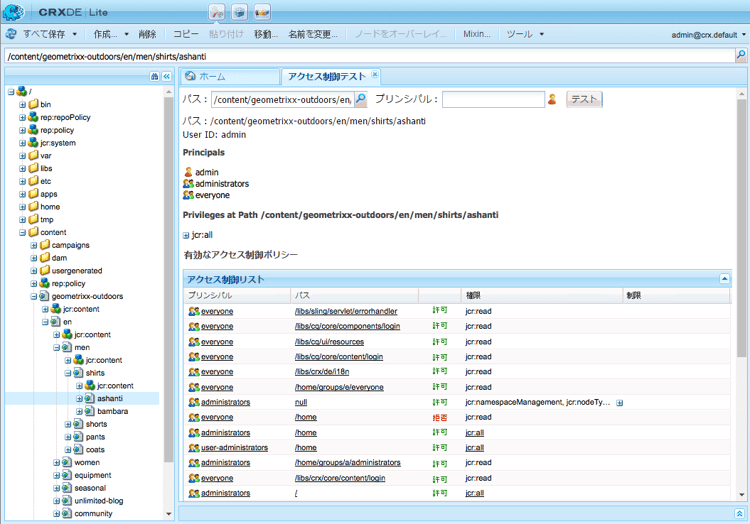Screen dimensions: 750x524
Task: Open the /libs/sling/servlet/errorhandler path link
Action: pyautogui.click(x=346, y=311)
